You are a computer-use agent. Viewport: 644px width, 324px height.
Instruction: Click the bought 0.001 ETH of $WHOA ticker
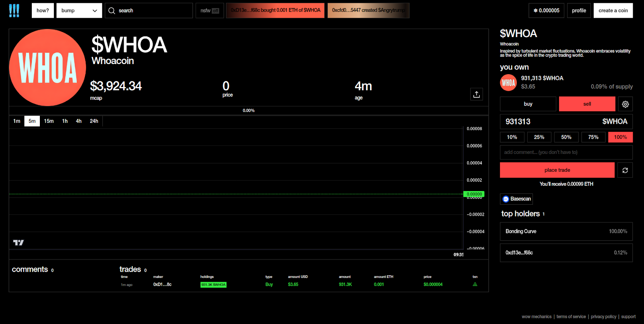pos(275,10)
